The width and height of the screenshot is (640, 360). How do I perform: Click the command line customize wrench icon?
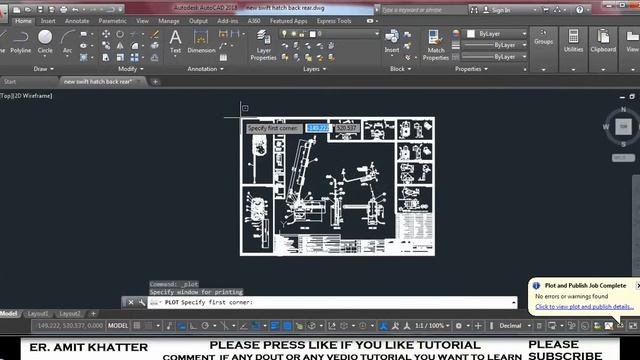click(142, 302)
